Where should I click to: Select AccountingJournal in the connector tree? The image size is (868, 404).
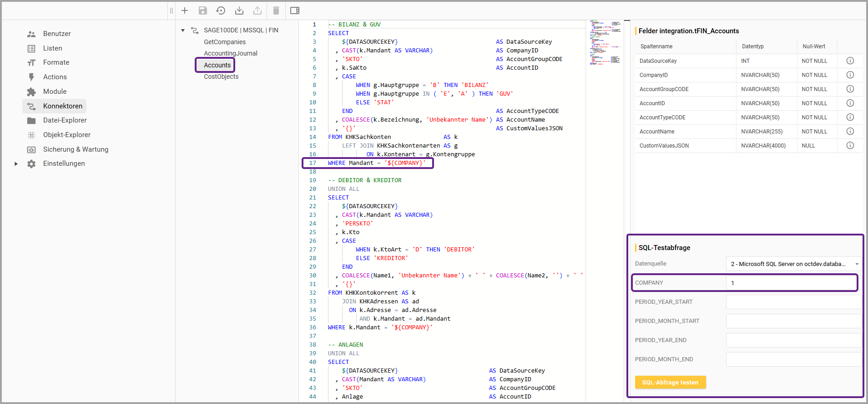click(231, 53)
